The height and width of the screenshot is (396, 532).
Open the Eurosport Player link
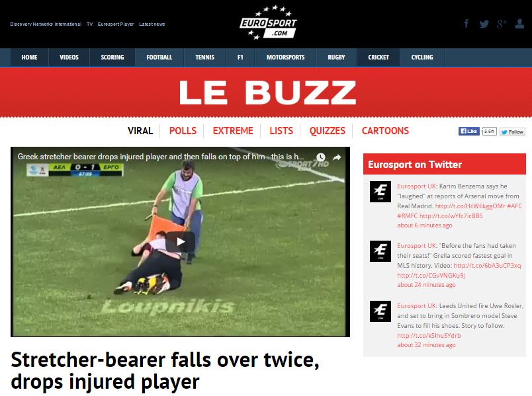pyautogui.click(x=116, y=24)
